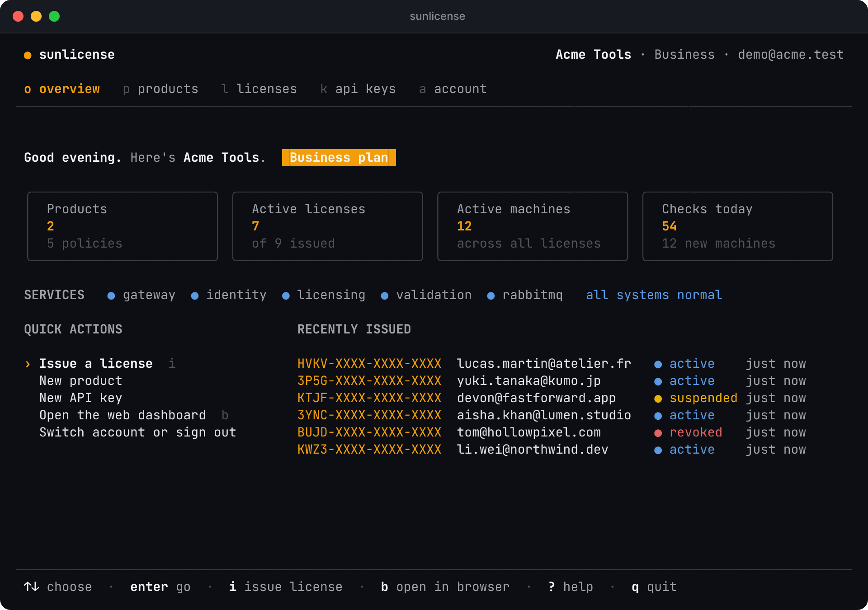The image size is (868, 610).
Task: Choose the New API key quick action
Action: pos(81,398)
